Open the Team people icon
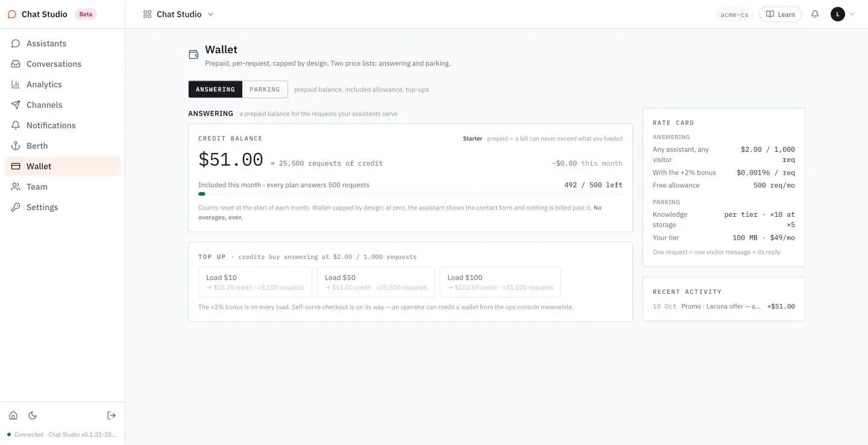 [16, 187]
